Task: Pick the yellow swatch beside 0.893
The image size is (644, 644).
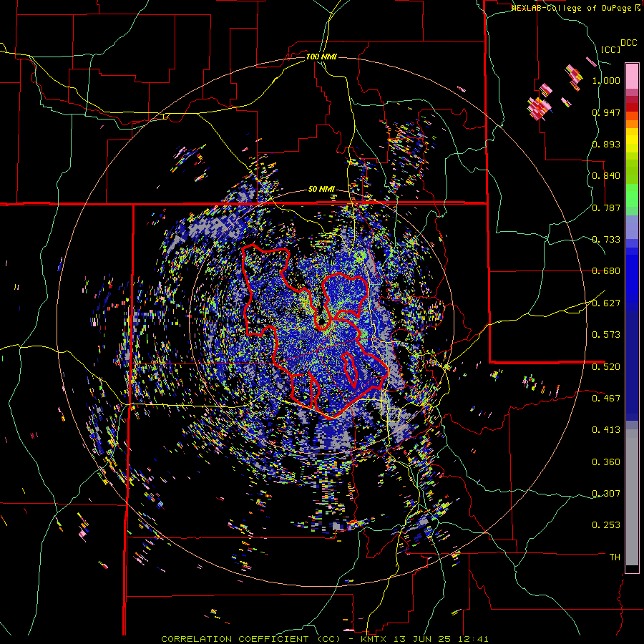Action: (x=632, y=141)
